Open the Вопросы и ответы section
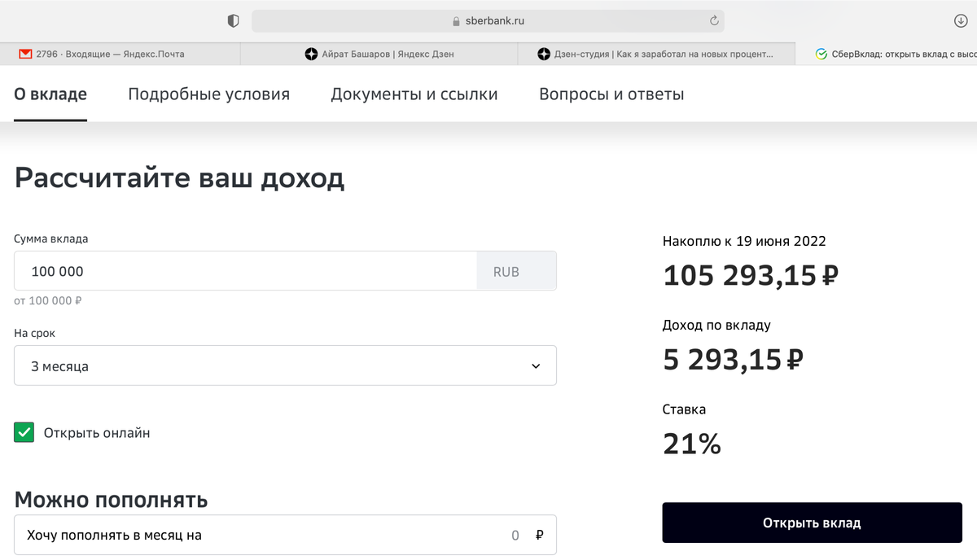 point(611,94)
